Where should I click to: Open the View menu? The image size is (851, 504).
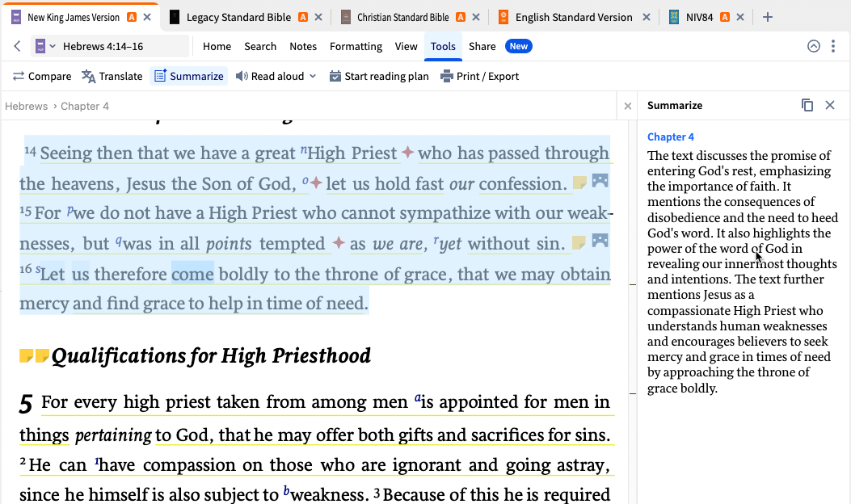tap(406, 46)
